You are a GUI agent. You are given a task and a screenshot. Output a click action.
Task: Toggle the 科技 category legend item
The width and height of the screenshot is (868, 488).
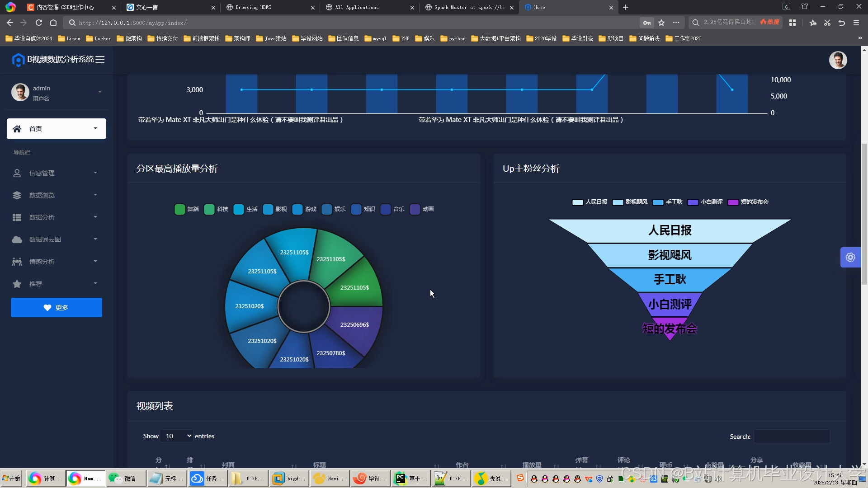(x=216, y=209)
